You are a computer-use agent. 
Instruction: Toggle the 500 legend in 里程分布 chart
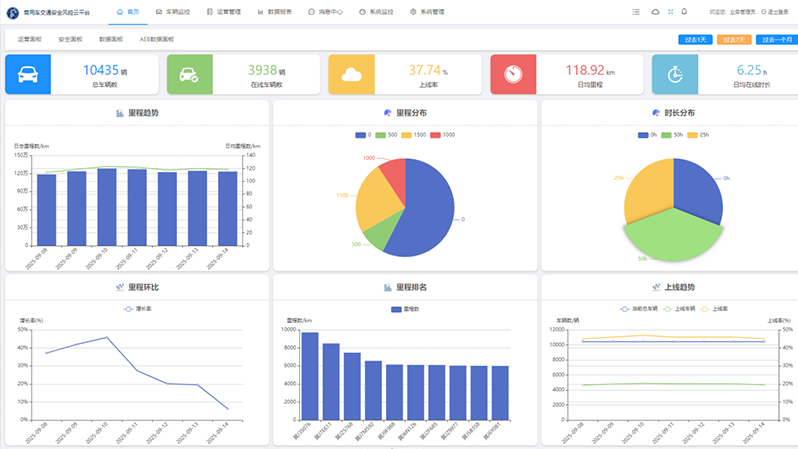pyautogui.click(x=387, y=134)
